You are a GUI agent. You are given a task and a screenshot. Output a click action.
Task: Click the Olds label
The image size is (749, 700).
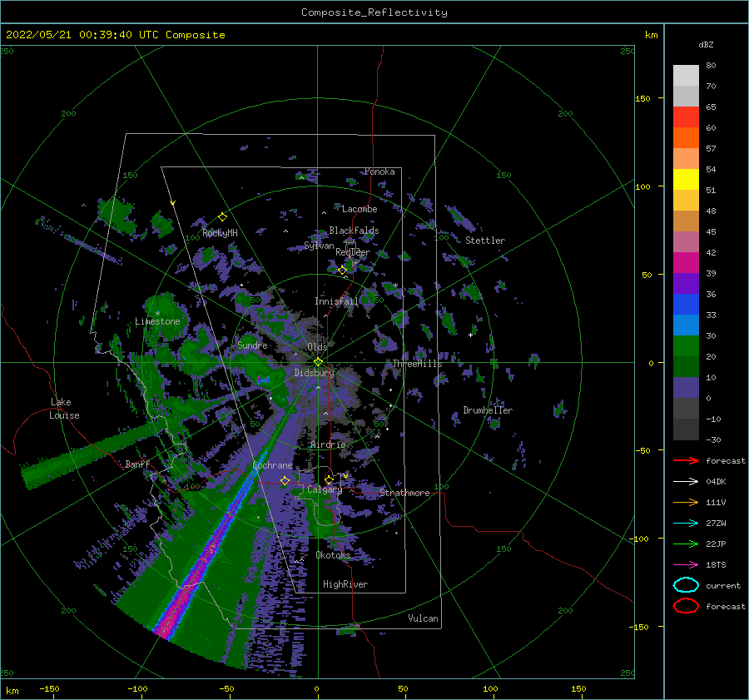click(317, 347)
